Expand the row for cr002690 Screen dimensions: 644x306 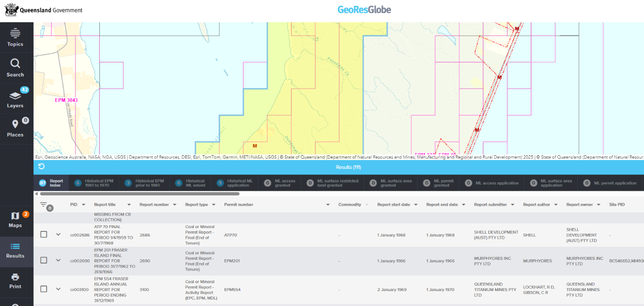[58, 260]
